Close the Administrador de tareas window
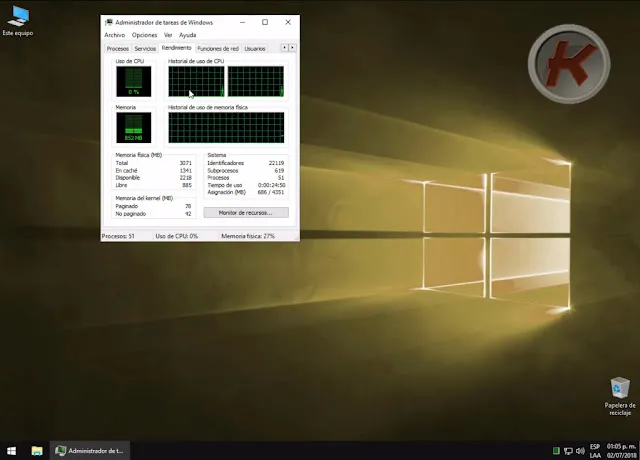The width and height of the screenshot is (640, 460). [x=288, y=22]
